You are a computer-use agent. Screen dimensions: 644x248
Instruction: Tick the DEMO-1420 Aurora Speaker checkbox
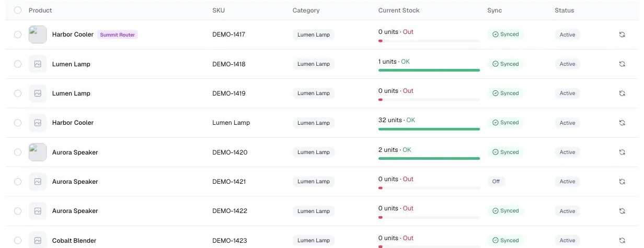[x=18, y=152]
